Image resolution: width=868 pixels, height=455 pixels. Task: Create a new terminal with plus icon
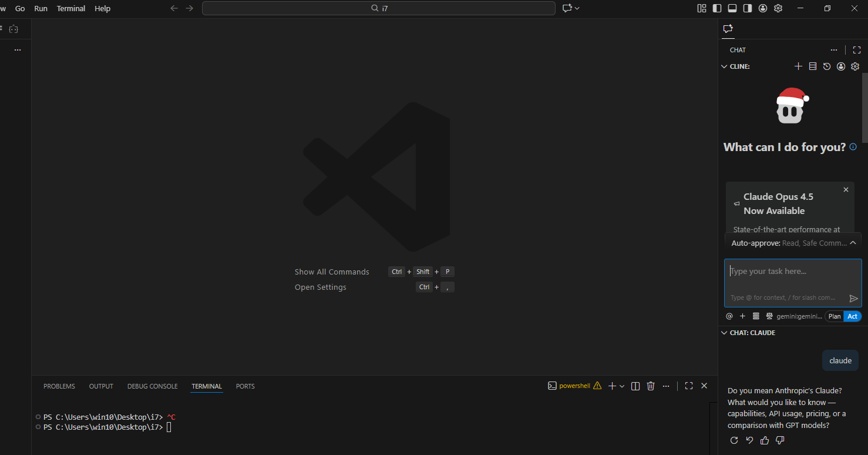612,386
